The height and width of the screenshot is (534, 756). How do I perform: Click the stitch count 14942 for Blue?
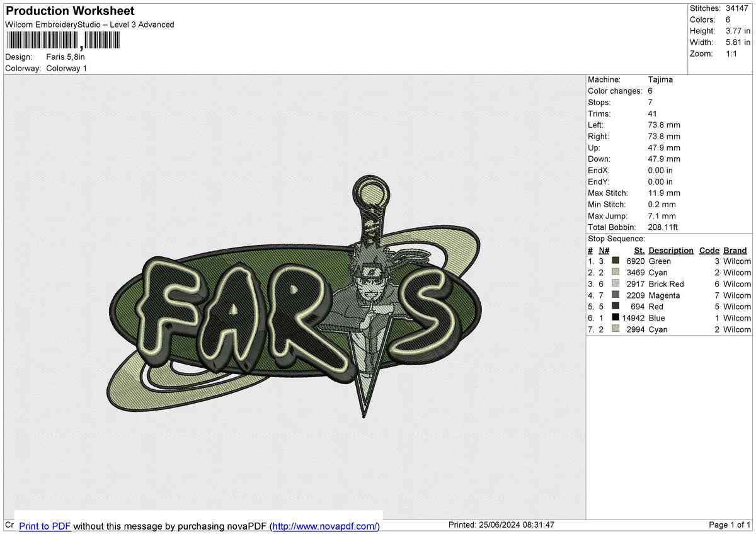tap(634, 318)
